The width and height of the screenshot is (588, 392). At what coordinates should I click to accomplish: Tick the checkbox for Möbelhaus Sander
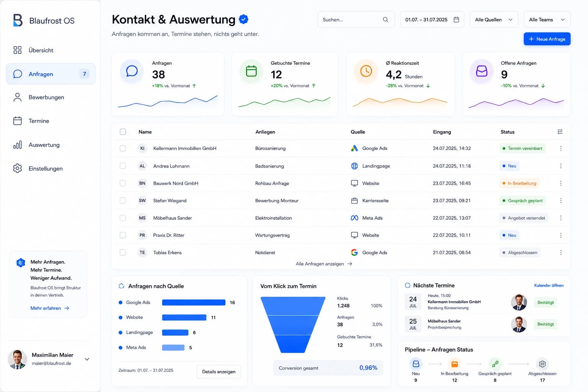click(123, 218)
